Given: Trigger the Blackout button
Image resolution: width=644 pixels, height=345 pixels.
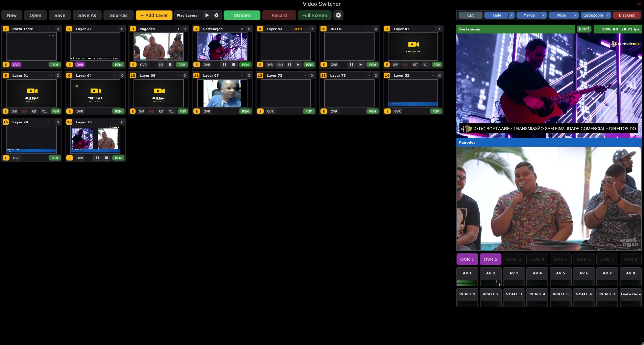Looking at the screenshot, I should 626,15.
